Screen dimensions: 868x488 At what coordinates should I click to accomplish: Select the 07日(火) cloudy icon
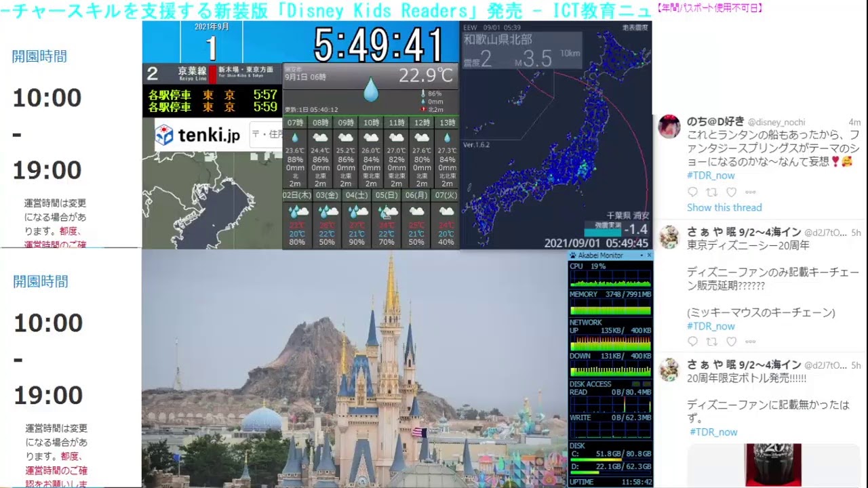coord(446,212)
